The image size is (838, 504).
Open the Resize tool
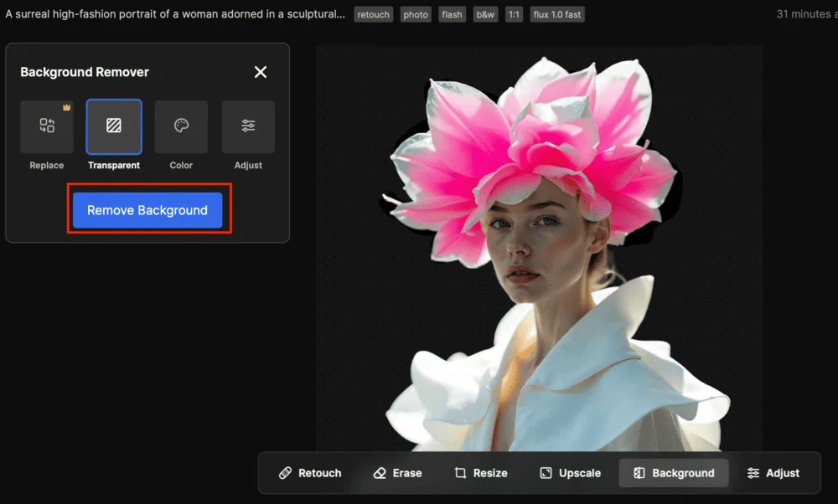(481, 473)
